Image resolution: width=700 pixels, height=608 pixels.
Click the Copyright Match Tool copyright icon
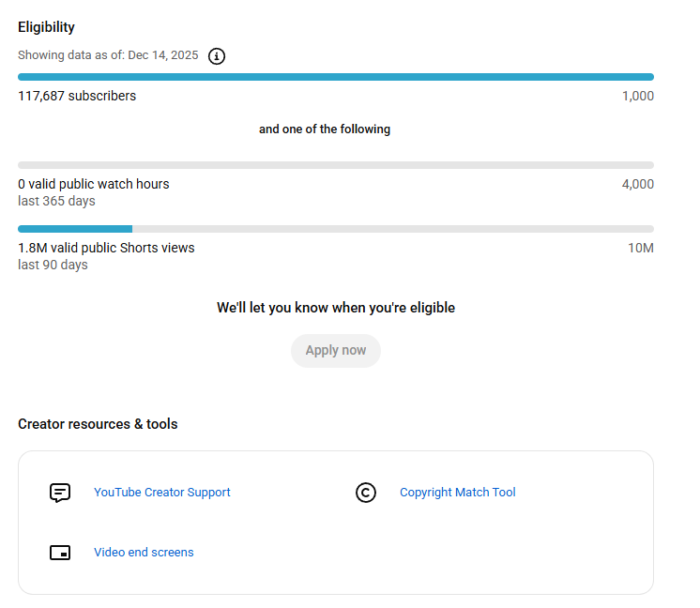tap(366, 493)
